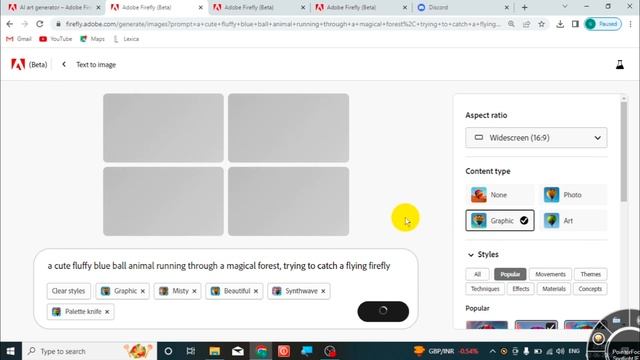Image resolution: width=640 pixels, height=360 pixels.
Task: Open the Adobe logo home link
Action: tap(18, 64)
